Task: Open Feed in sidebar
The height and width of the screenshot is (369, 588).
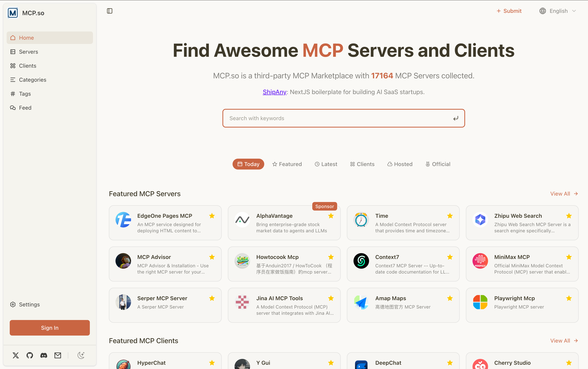Action: (x=50, y=108)
